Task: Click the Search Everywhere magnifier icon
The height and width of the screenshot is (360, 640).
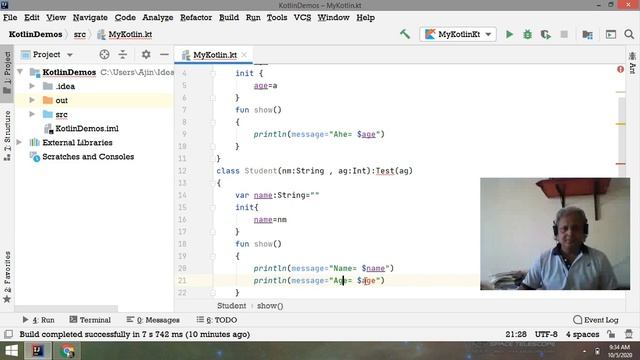Action: pos(629,34)
